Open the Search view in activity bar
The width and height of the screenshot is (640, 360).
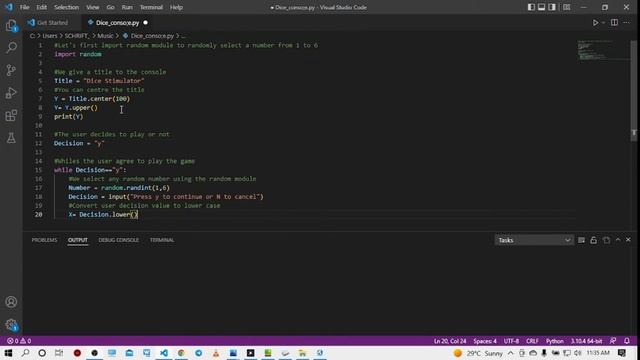point(11,47)
